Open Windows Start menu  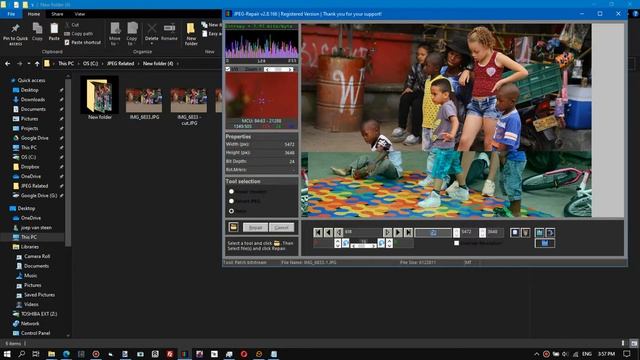click(7, 354)
